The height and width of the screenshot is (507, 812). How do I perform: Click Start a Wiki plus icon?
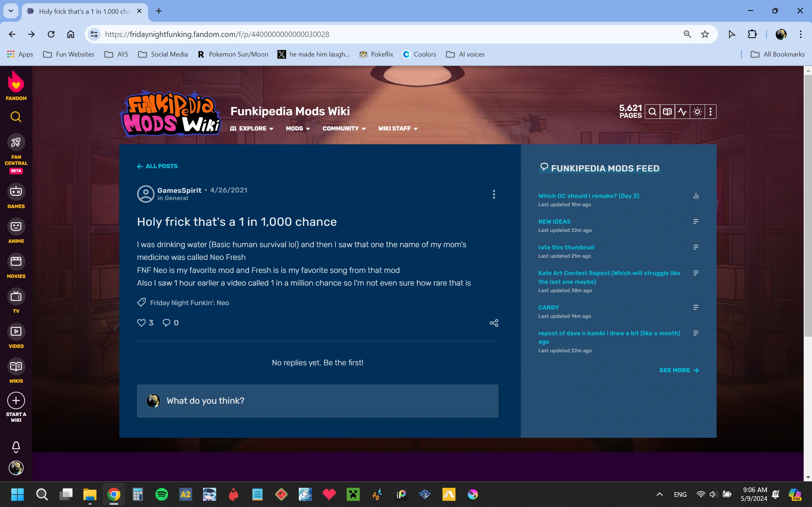[x=16, y=400]
